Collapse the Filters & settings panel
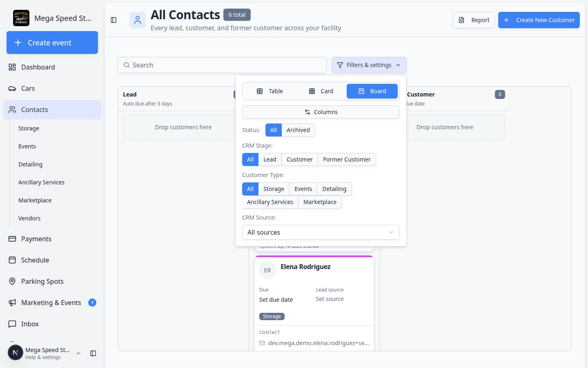588x368 pixels. [369, 65]
